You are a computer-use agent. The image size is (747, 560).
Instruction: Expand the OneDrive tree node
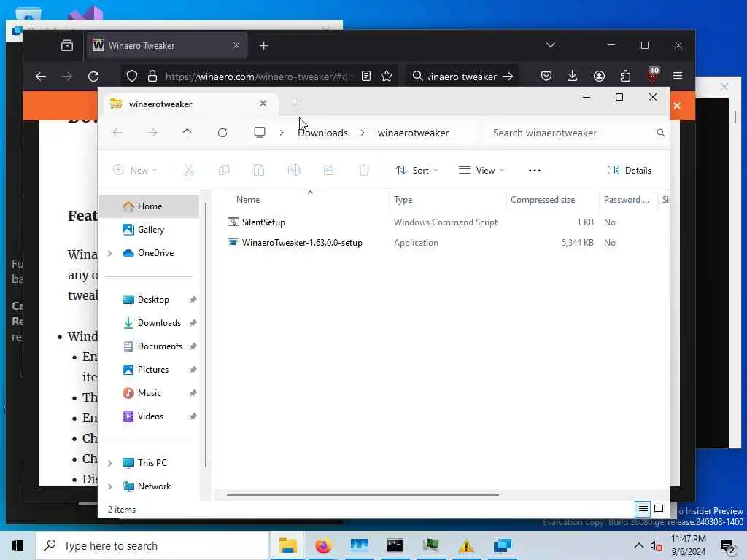click(110, 253)
